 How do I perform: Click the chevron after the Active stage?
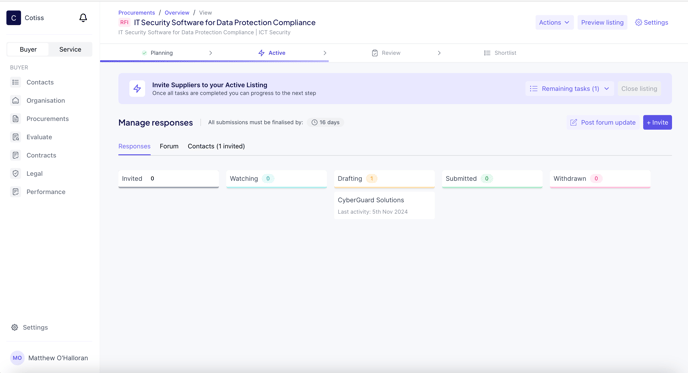(325, 53)
